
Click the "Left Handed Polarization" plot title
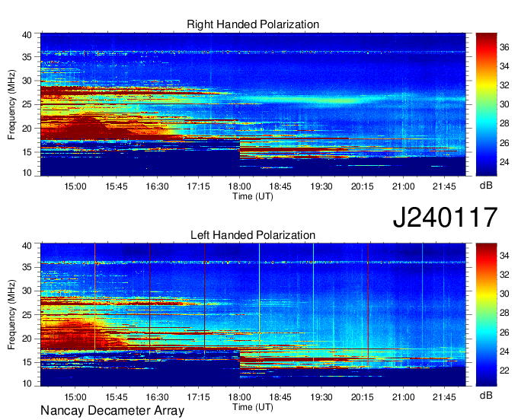coord(253,235)
